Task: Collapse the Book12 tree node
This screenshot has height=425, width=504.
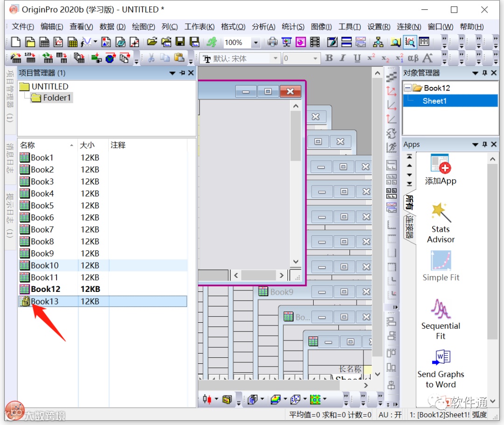Action: [407, 87]
